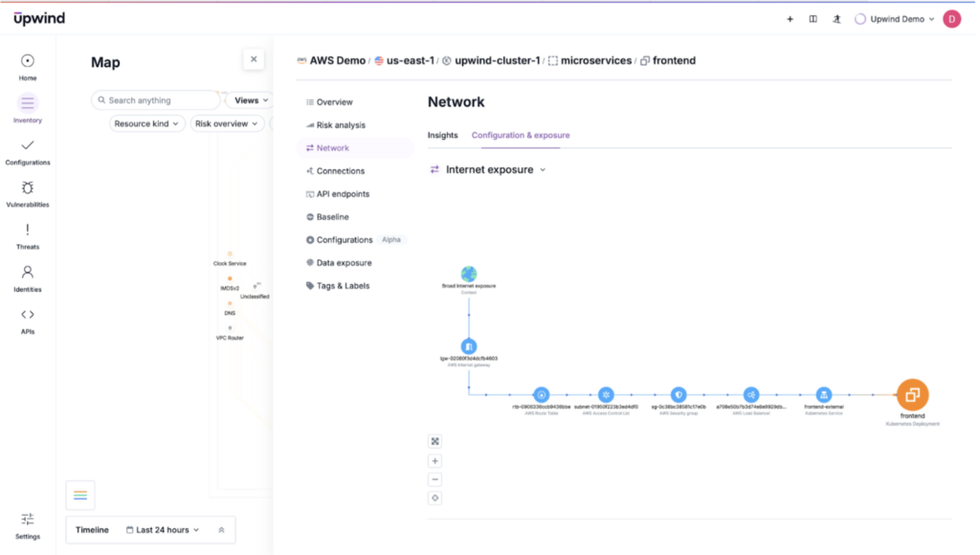The height and width of the screenshot is (555, 980).
Task: Toggle the map legend layers button
Action: click(x=80, y=495)
